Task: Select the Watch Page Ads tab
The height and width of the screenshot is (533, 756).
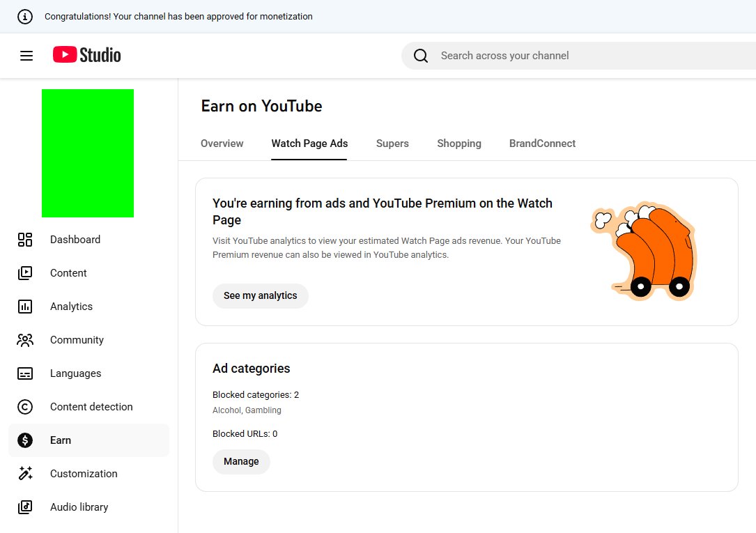Action: coord(309,144)
